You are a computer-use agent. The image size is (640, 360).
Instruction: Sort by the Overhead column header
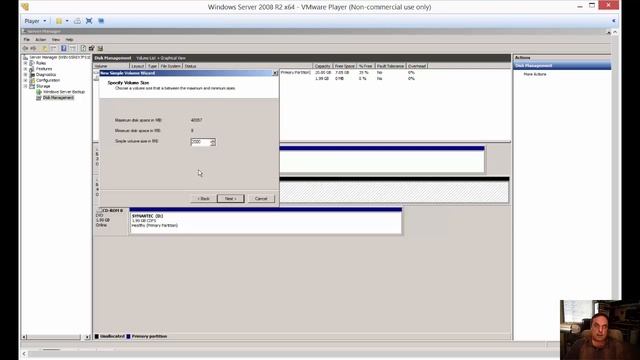point(417,66)
